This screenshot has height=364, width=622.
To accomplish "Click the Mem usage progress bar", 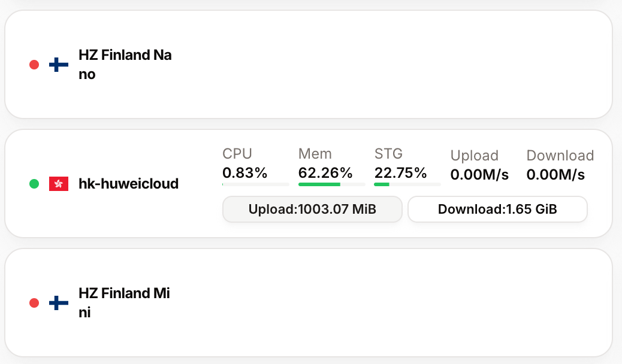I will pos(331,184).
